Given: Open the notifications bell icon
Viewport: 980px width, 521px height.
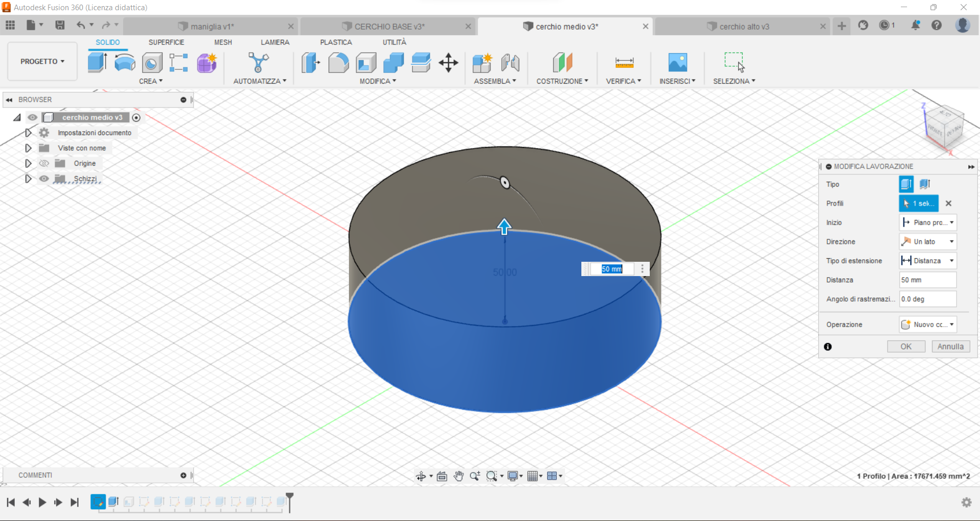Looking at the screenshot, I should 915,25.
